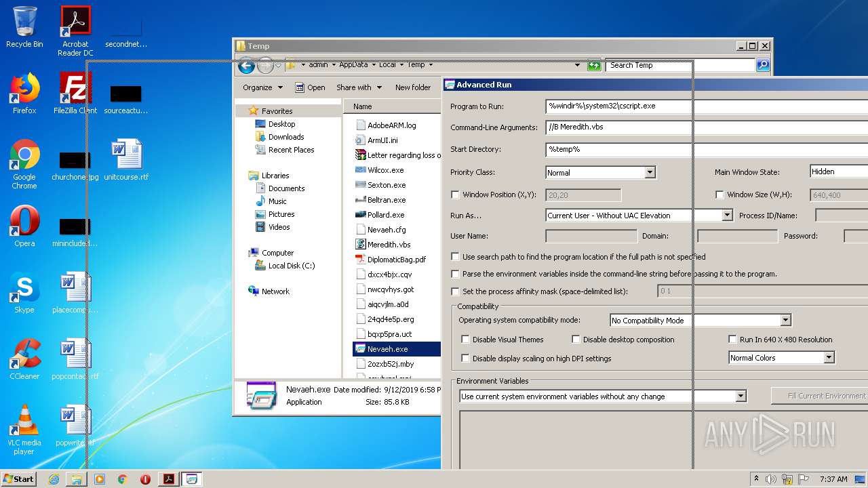The height and width of the screenshot is (488, 868).
Task: Check Disable Visual Themes
Action: (465, 340)
